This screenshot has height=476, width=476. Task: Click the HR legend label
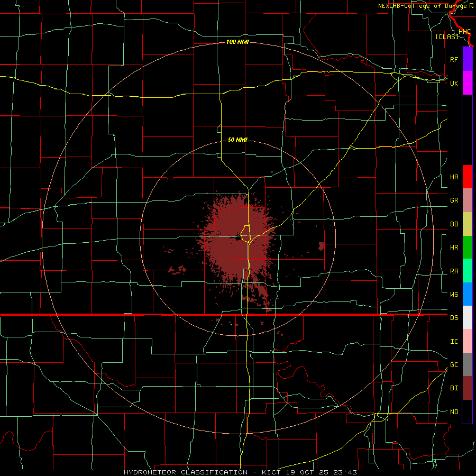point(454,248)
